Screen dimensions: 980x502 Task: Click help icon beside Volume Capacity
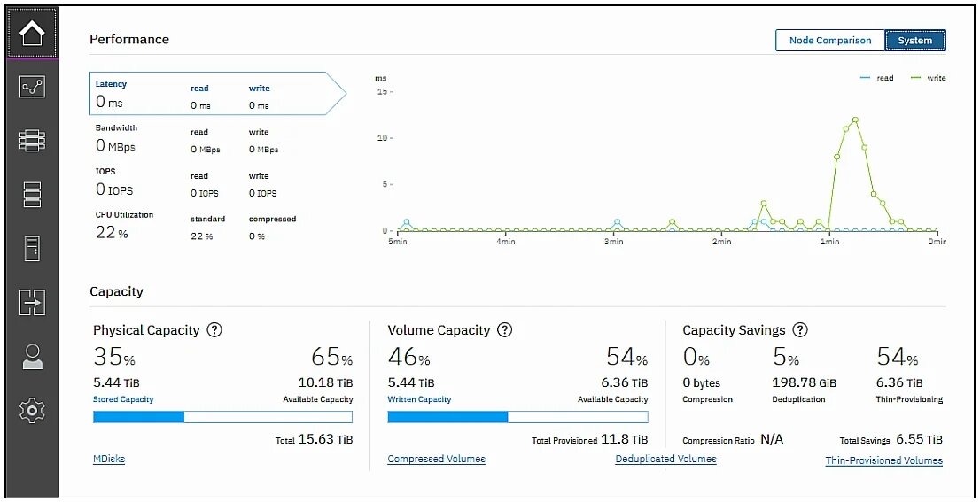coord(505,329)
